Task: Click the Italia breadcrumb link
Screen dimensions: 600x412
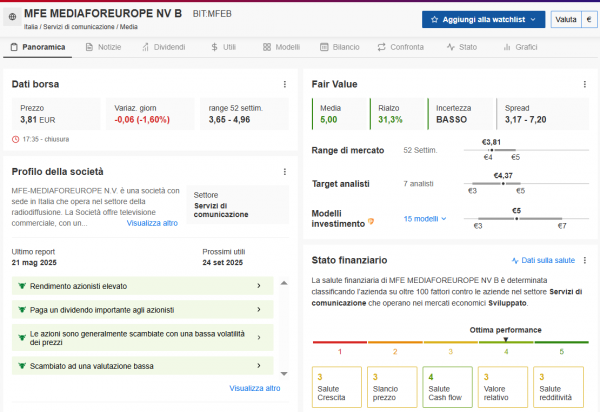Action: point(31,27)
